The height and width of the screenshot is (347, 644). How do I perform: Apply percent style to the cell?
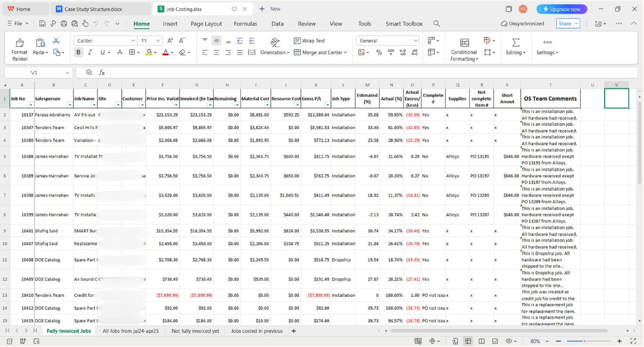click(379, 52)
